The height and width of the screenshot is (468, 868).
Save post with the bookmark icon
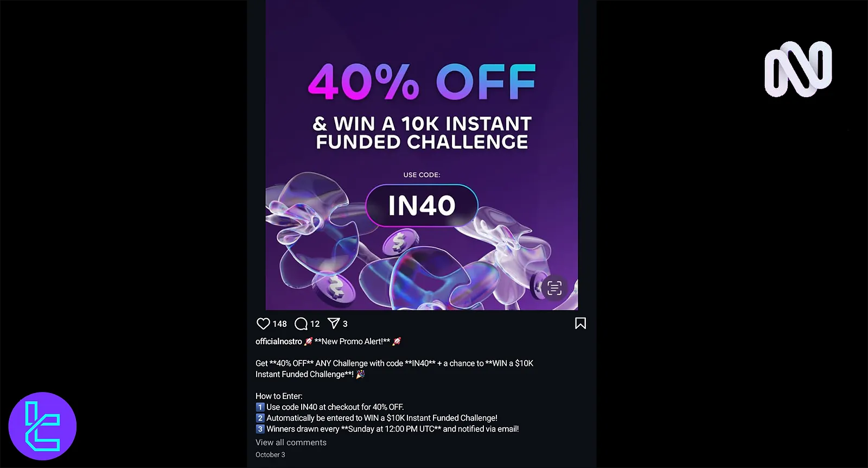pos(580,324)
